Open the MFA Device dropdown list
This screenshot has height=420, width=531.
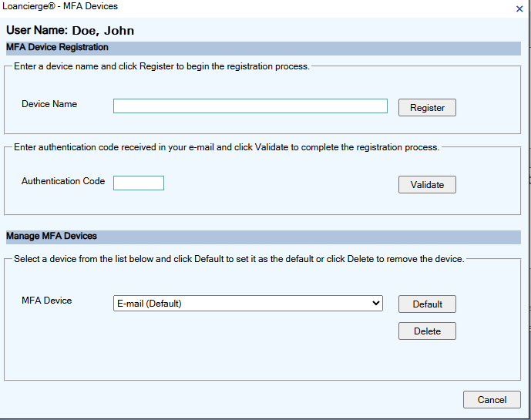coord(247,304)
